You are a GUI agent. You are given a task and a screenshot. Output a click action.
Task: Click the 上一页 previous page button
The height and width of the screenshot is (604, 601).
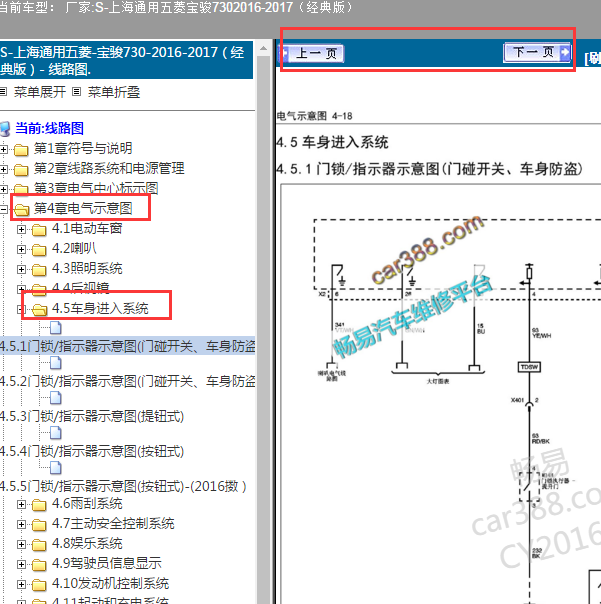[311, 53]
